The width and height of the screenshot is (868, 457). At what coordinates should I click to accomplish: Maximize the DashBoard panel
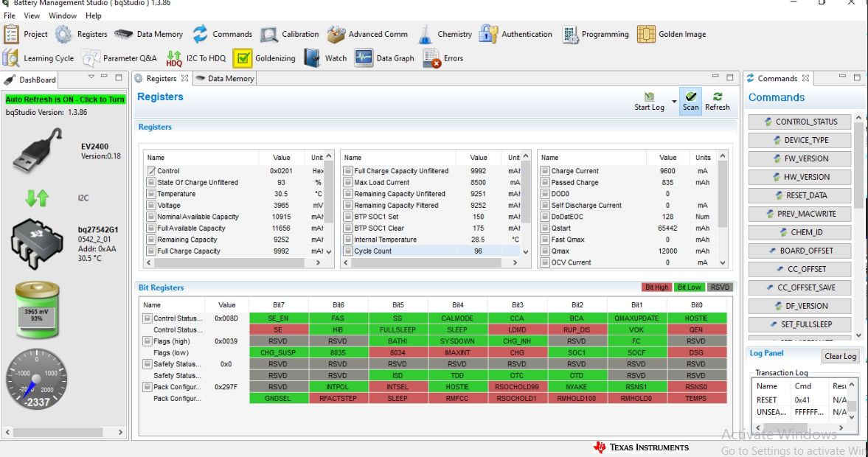[119, 77]
